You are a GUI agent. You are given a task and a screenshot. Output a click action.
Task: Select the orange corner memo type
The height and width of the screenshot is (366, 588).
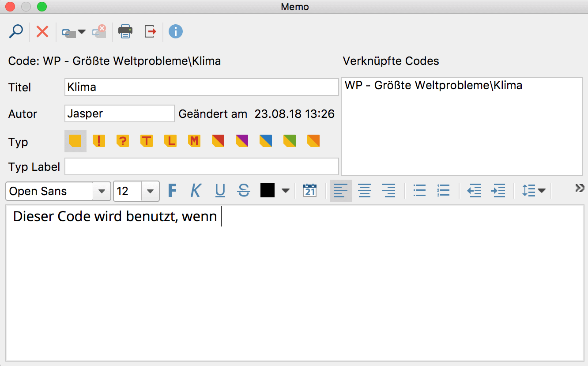tap(313, 141)
